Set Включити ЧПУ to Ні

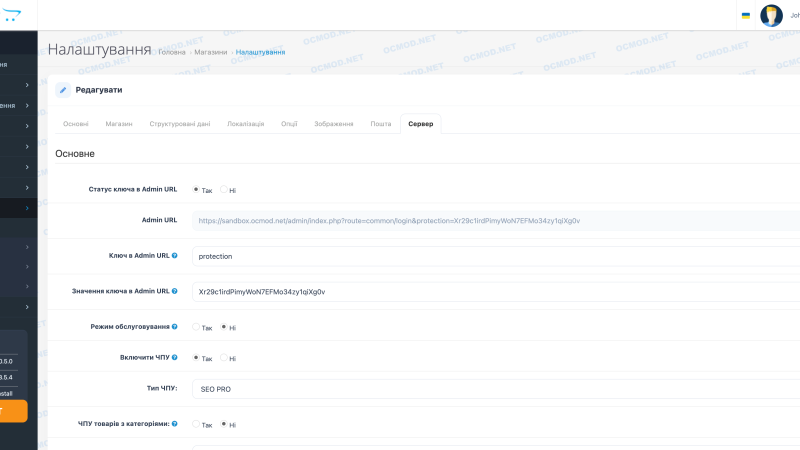223,358
